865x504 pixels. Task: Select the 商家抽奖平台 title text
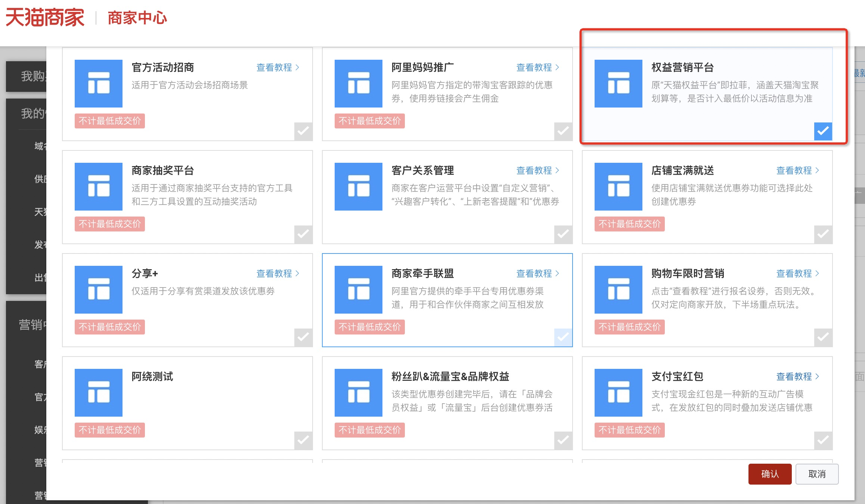click(x=163, y=171)
